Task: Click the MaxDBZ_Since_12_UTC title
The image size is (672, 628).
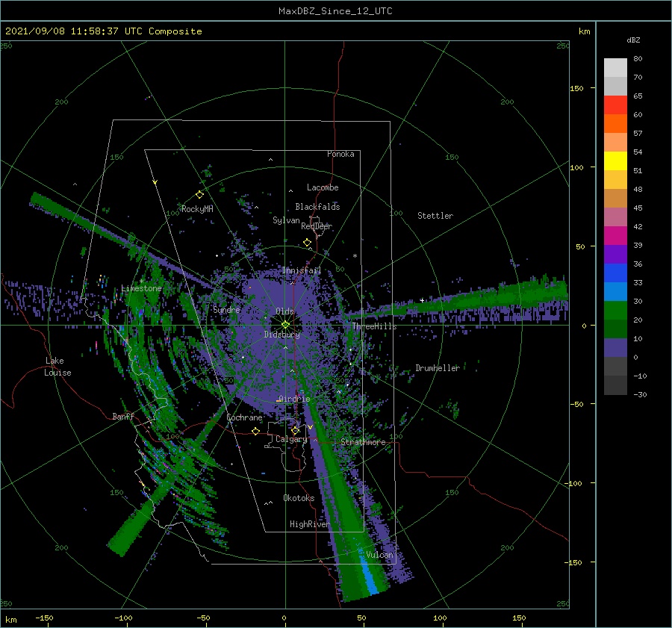Action: click(x=335, y=11)
